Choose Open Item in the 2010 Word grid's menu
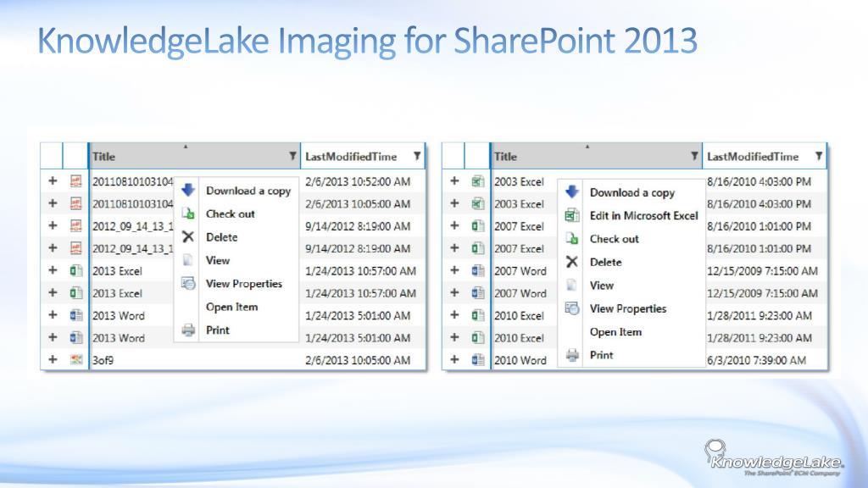Screen dimensions: 868x488 click(615, 332)
